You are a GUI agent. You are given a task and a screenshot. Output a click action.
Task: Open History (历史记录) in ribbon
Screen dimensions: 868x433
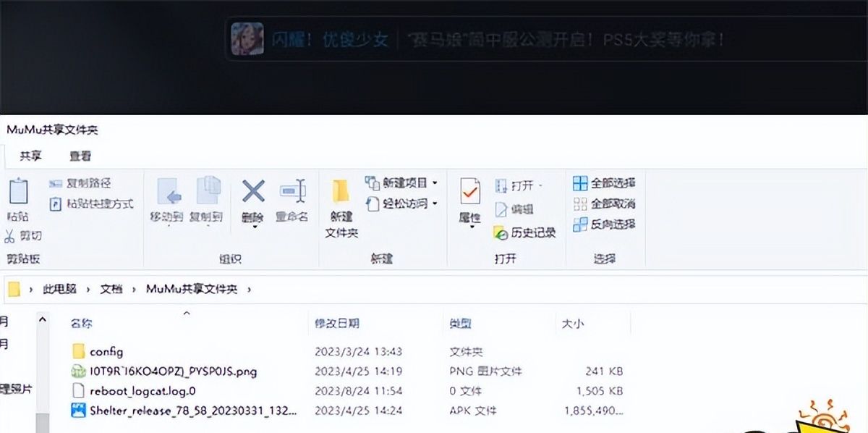(x=524, y=232)
